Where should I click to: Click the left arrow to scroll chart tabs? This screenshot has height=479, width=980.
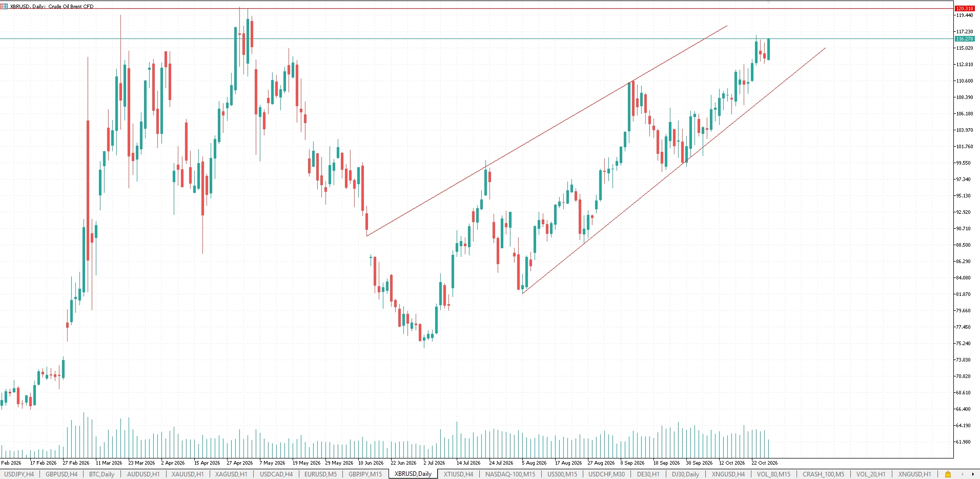pyautogui.click(x=962, y=474)
